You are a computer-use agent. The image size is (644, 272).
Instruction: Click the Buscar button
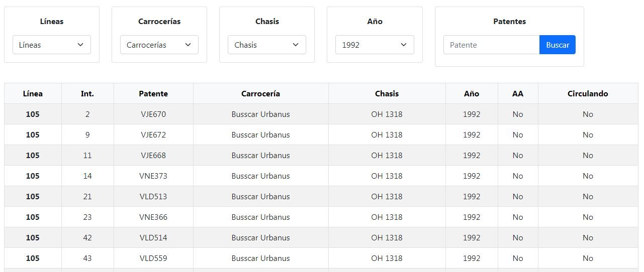(558, 45)
